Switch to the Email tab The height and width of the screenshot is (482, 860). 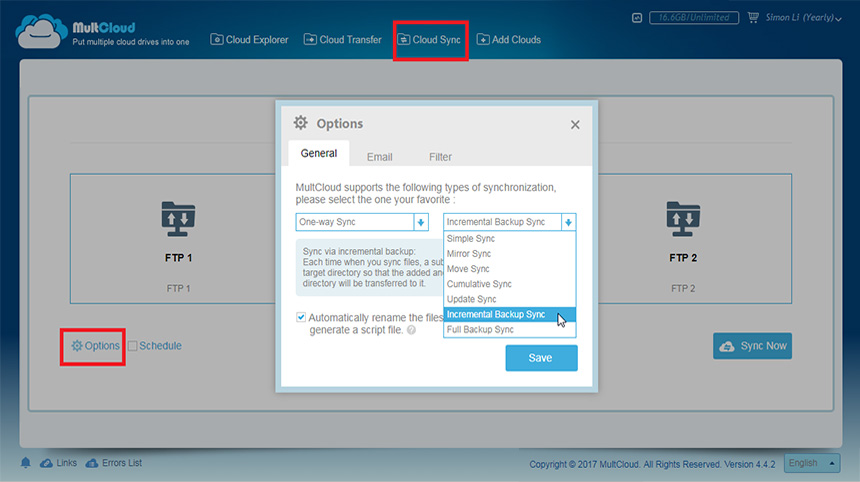pos(380,157)
